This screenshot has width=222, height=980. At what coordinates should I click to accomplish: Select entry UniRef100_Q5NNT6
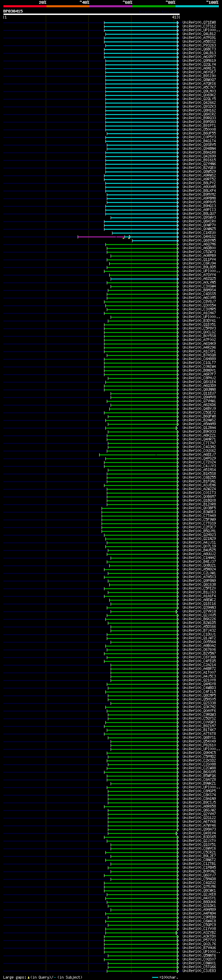click(199, 955)
